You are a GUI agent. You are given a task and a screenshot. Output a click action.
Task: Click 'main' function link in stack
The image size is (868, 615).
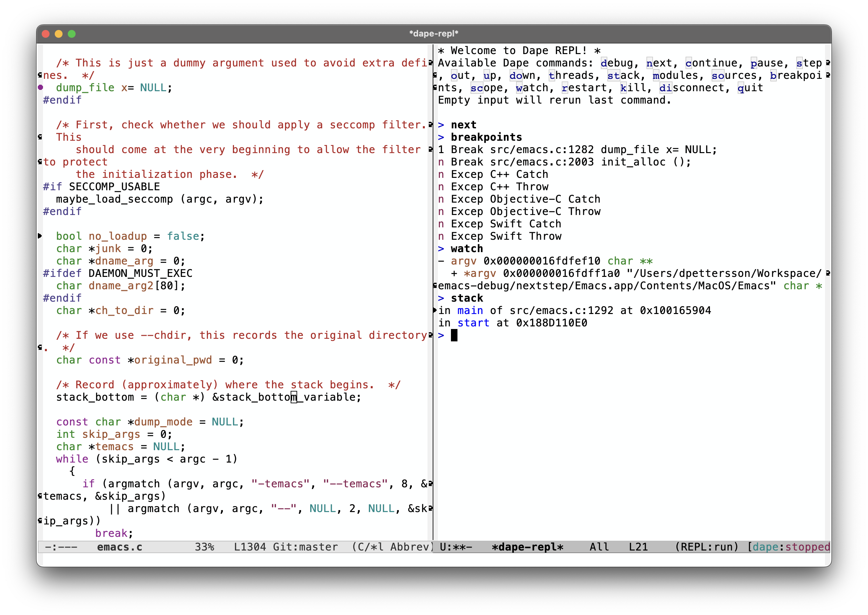coord(470,310)
